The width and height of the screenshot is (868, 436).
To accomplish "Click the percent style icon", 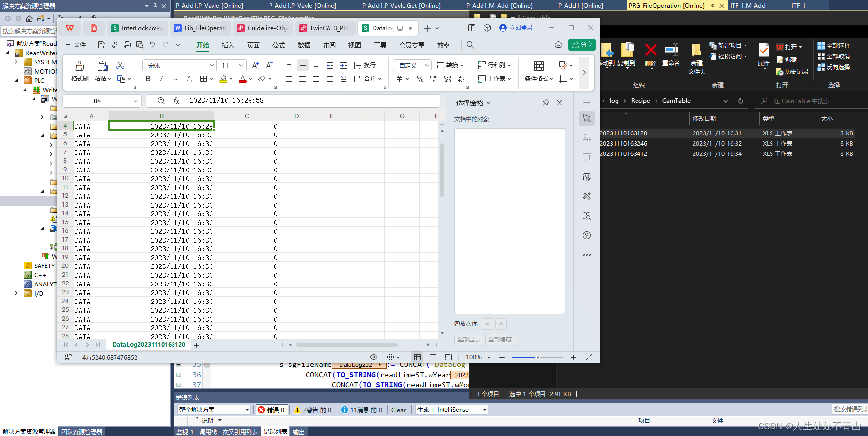I will pyautogui.click(x=420, y=79).
